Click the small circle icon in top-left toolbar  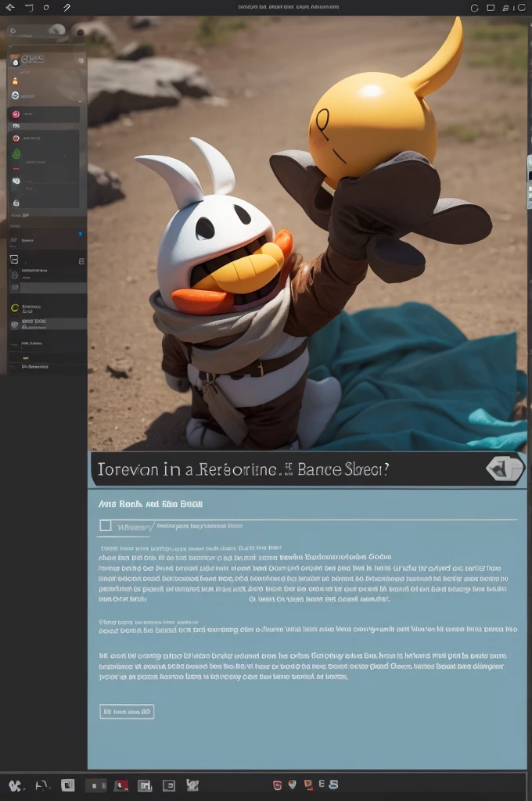(46, 7)
